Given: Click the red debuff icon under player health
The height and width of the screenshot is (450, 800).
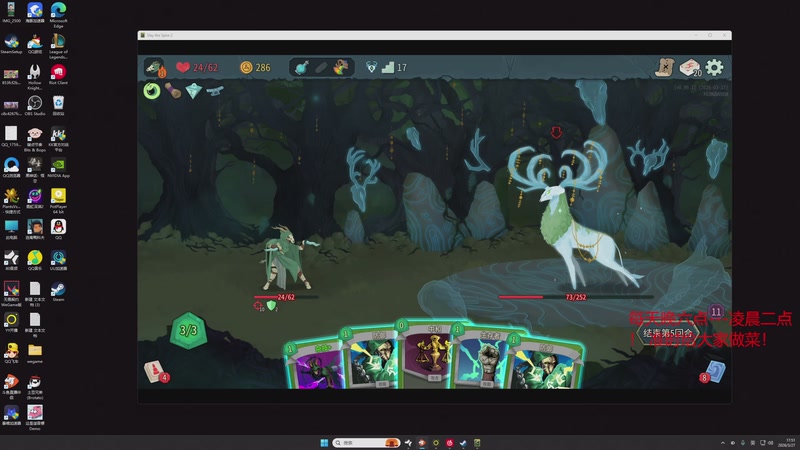Looking at the screenshot, I should pyautogui.click(x=258, y=306).
